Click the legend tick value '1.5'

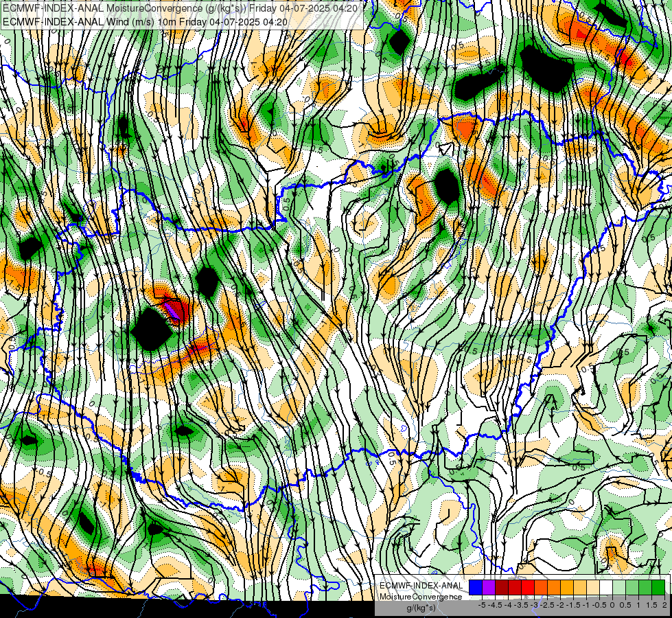point(651,605)
